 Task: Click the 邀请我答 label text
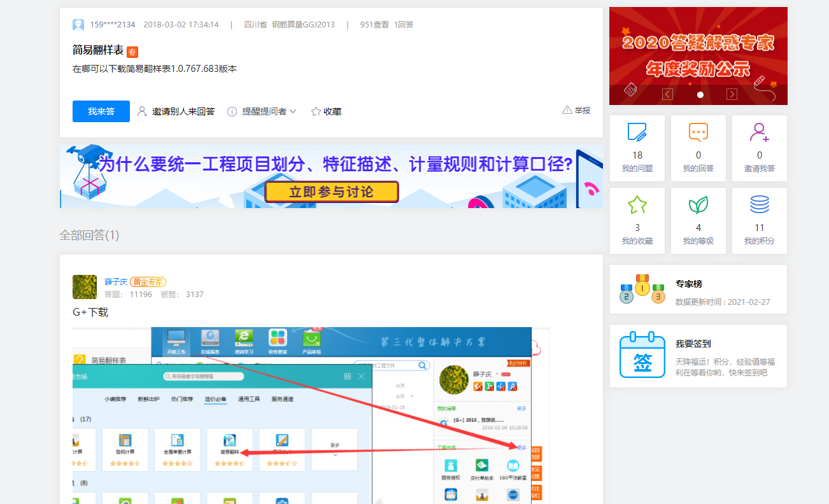(760, 169)
